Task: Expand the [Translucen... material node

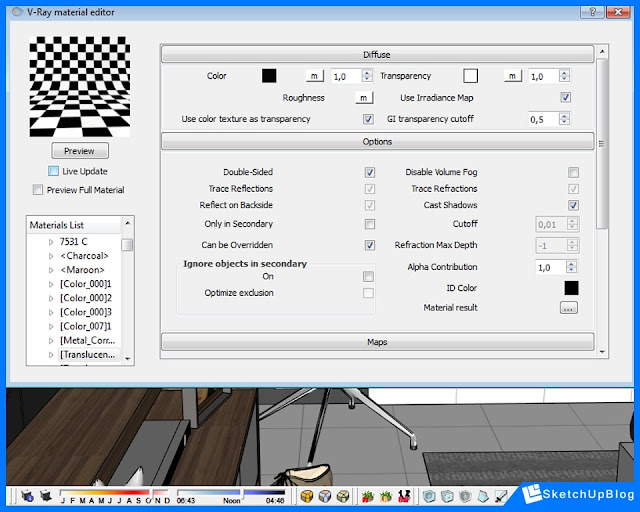Action: point(51,355)
